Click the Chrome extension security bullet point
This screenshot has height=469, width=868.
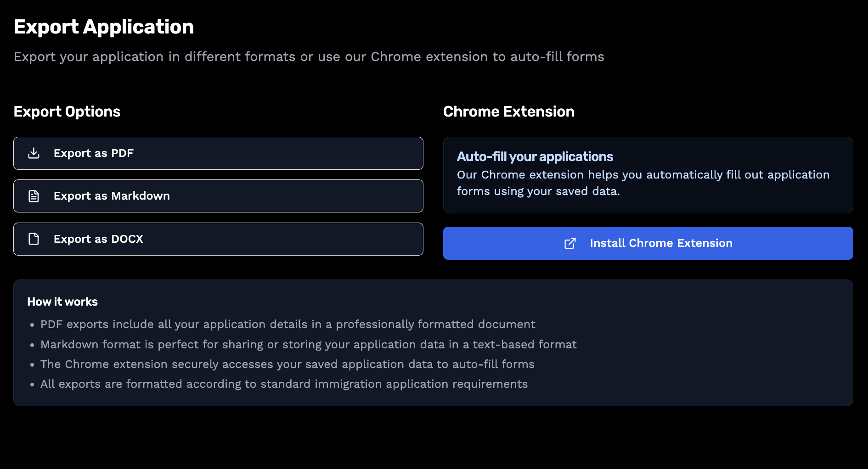click(x=287, y=364)
